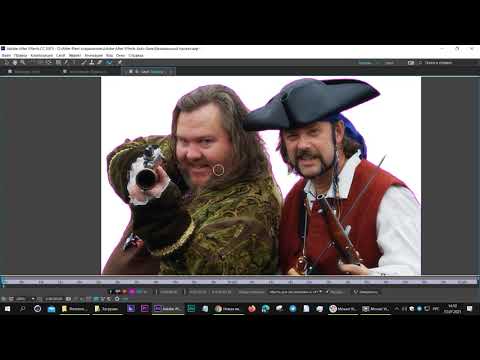Viewport: 480px width, 360px height.
Task: Select the Puppet Pin tool
Action: coord(119,62)
